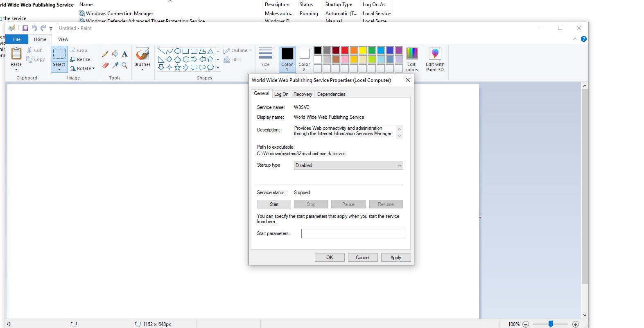Close the service properties dialog

(x=407, y=80)
